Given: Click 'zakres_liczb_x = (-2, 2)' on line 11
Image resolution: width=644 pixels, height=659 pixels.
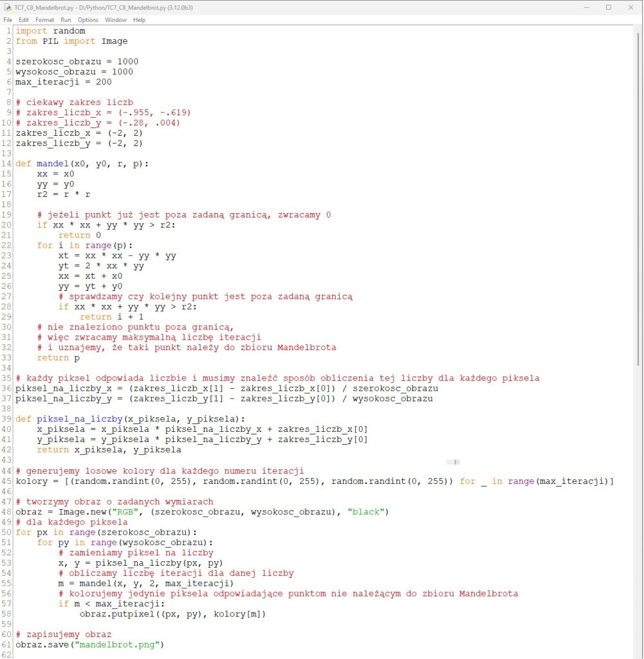Looking at the screenshot, I should (79, 133).
